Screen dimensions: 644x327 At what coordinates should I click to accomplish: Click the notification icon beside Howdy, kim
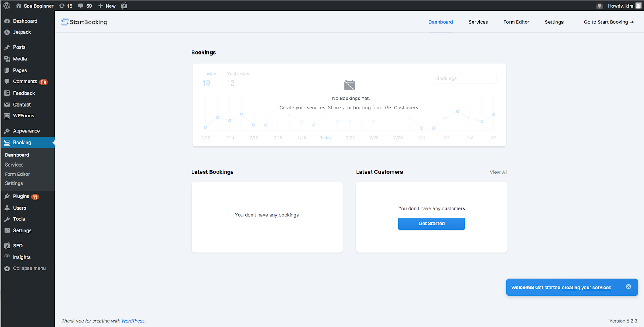(x=599, y=6)
